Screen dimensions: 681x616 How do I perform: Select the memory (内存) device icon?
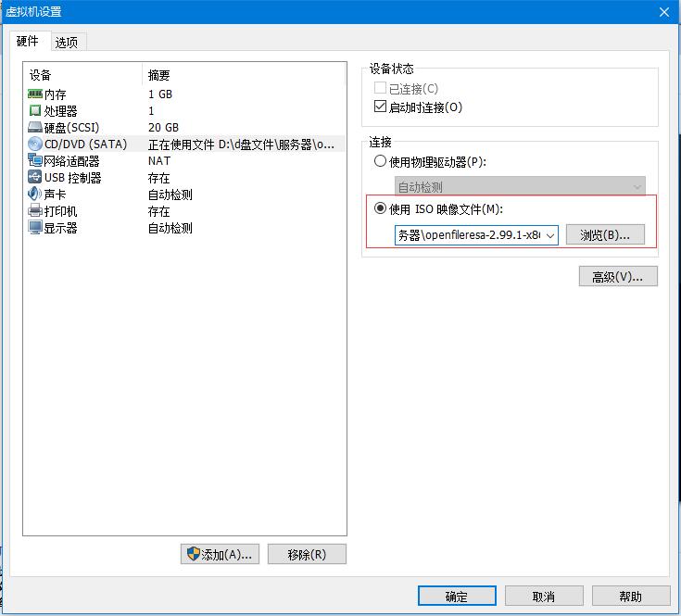point(35,94)
